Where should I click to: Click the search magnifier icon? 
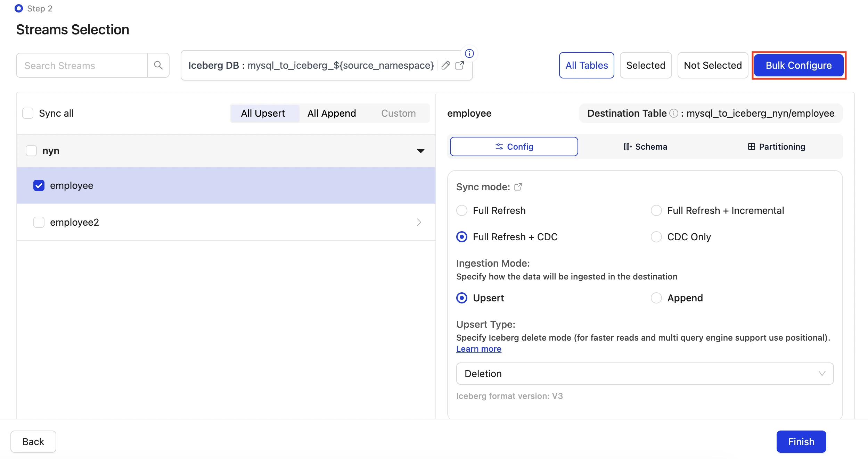click(158, 65)
